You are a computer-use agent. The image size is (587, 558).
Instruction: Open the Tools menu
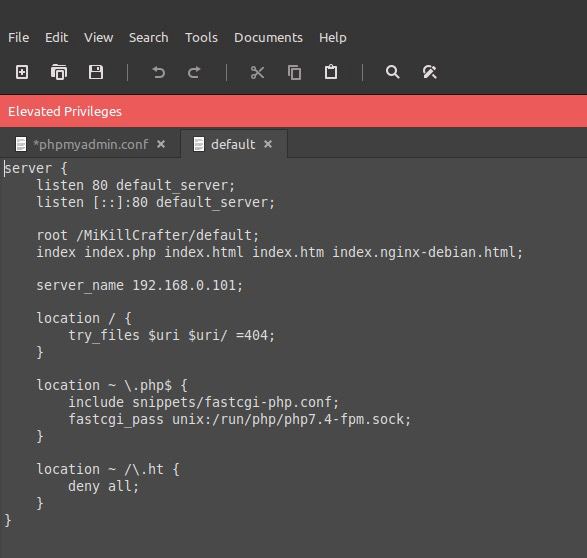pyautogui.click(x=201, y=37)
